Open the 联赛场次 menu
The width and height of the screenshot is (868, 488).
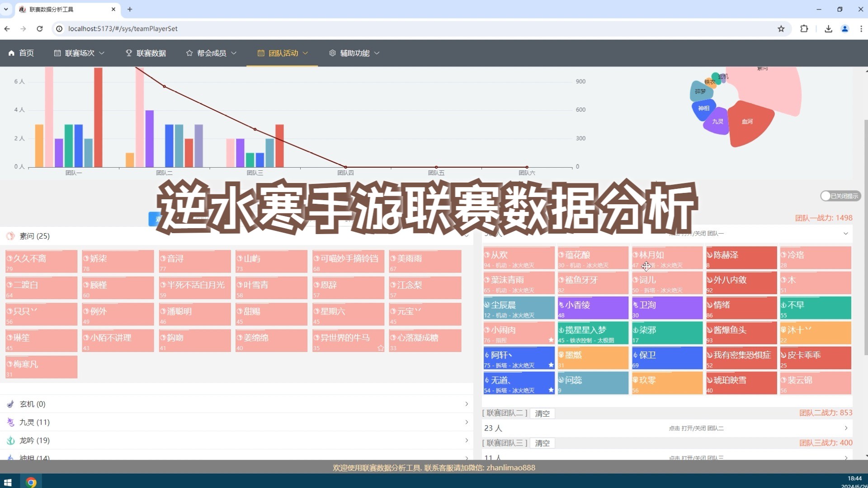(x=79, y=53)
